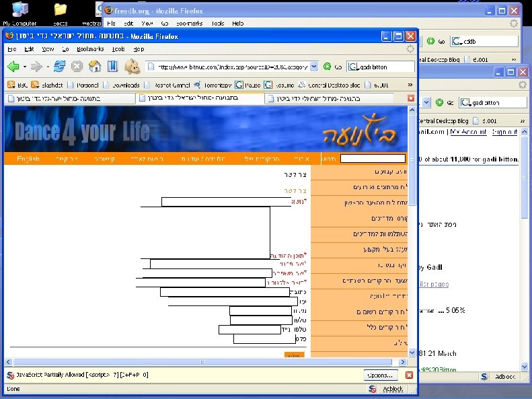Screen dimensions: 532x399
Task: Click NoScript icon in the JavaScript notification bar
Action: (x=11, y=375)
